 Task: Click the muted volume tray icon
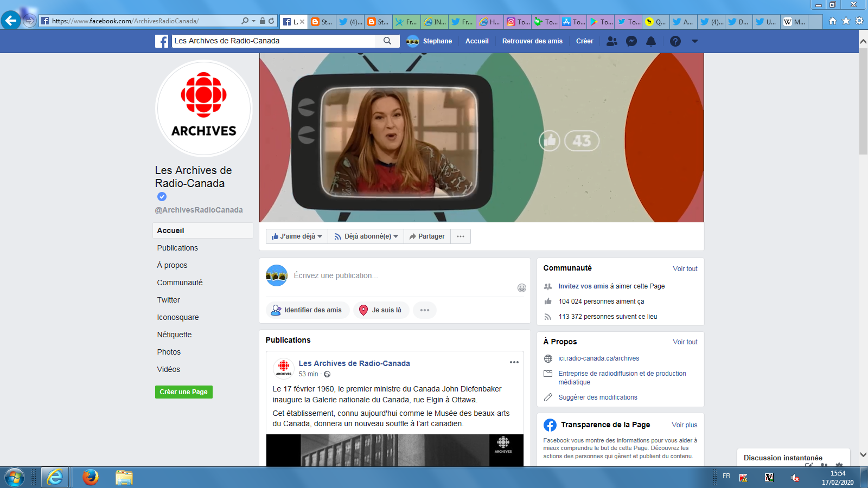(795, 478)
